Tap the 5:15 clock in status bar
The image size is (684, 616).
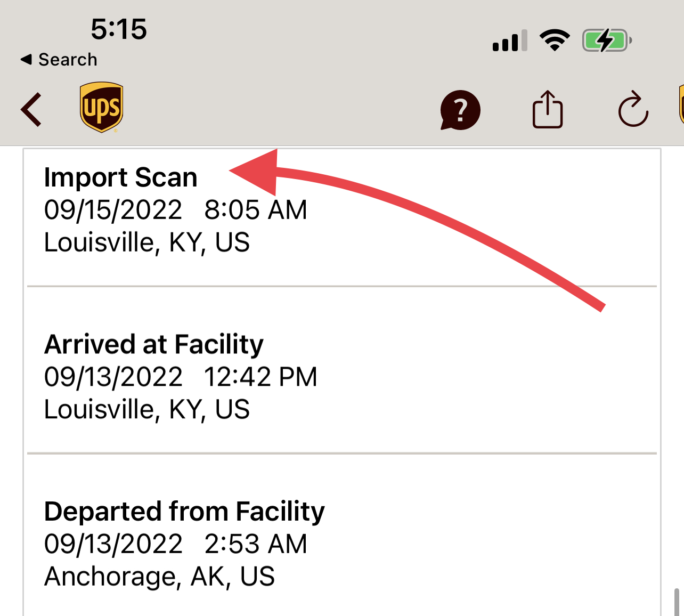tap(118, 29)
